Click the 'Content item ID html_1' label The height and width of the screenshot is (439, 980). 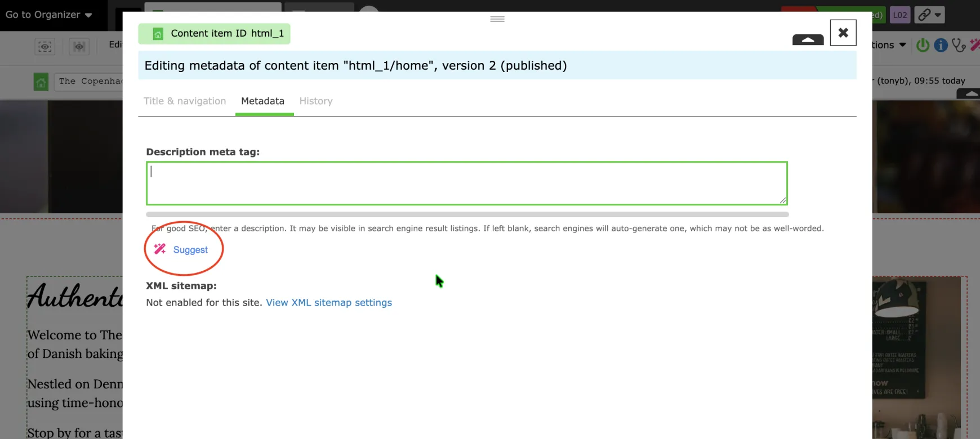(x=227, y=34)
